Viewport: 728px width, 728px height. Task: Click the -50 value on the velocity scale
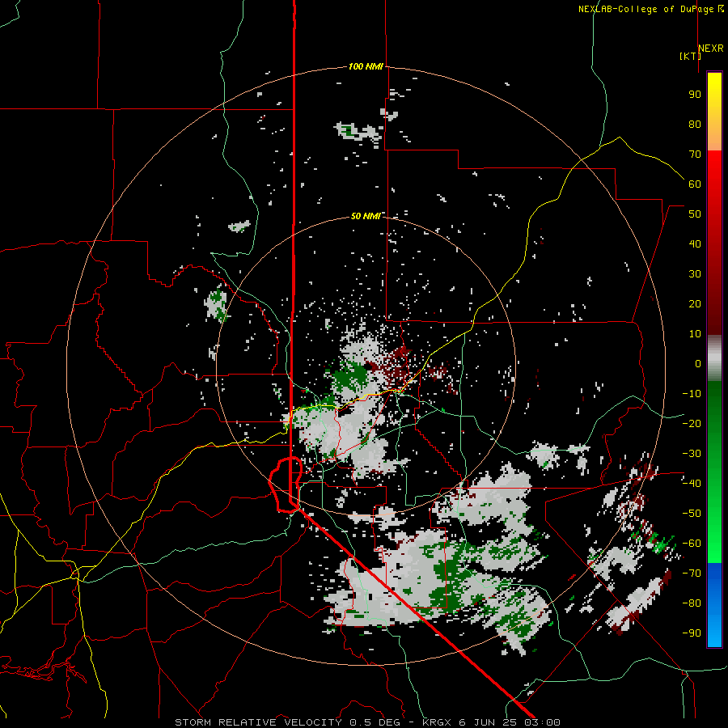coord(692,514)
